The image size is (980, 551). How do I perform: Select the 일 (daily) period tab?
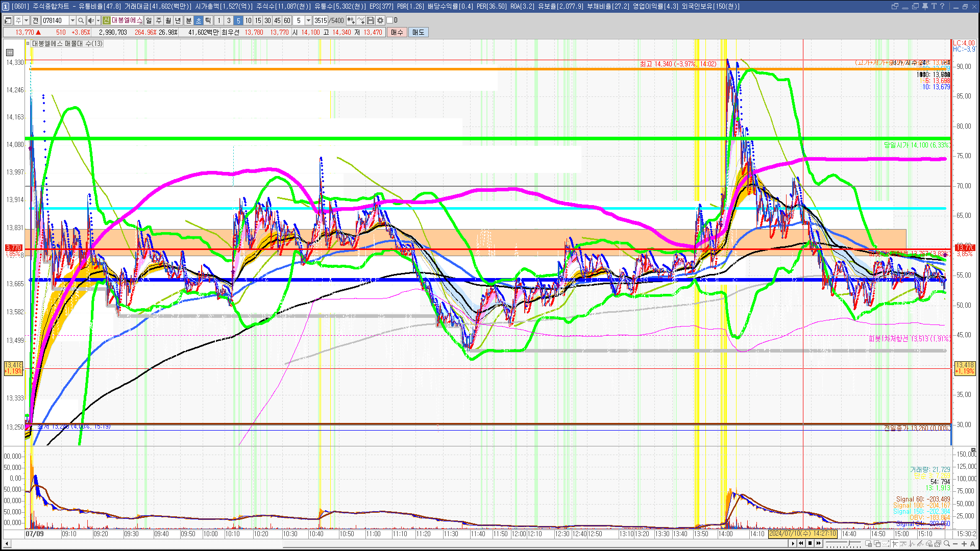click(x=149, y=20)
